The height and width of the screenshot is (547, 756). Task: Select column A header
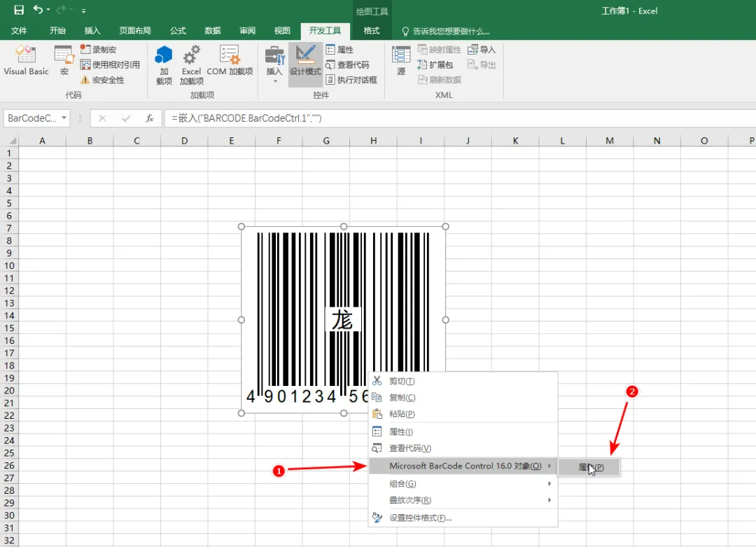pyautogui.click(x=43, y=140)
